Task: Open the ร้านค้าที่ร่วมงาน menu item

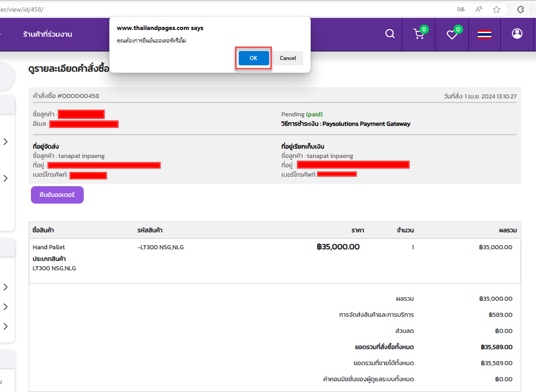Action: pos(47,34)
